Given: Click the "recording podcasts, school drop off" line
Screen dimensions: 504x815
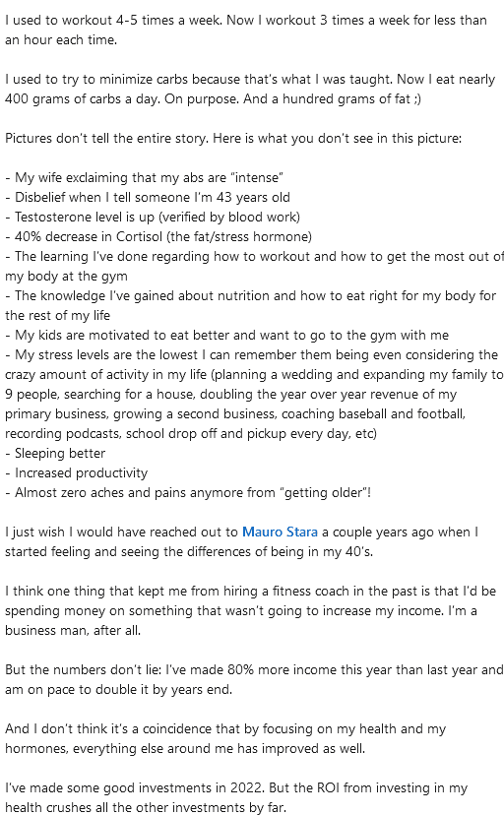Looking at the screenshot, I should pos(191,434).
